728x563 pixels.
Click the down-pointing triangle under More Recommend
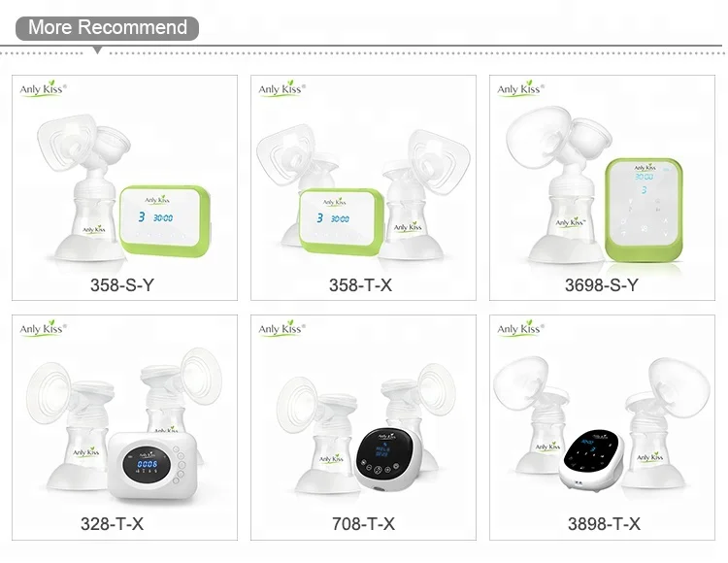[x=97, y=50]
